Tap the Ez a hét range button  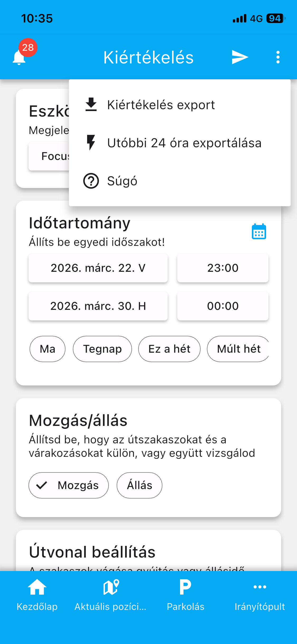pyautogui.click(x=169, y=349)
